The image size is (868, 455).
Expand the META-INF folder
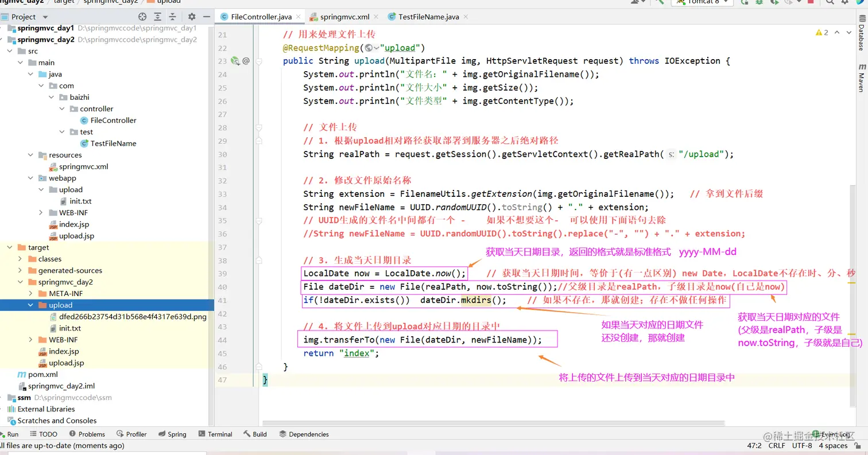32,294
